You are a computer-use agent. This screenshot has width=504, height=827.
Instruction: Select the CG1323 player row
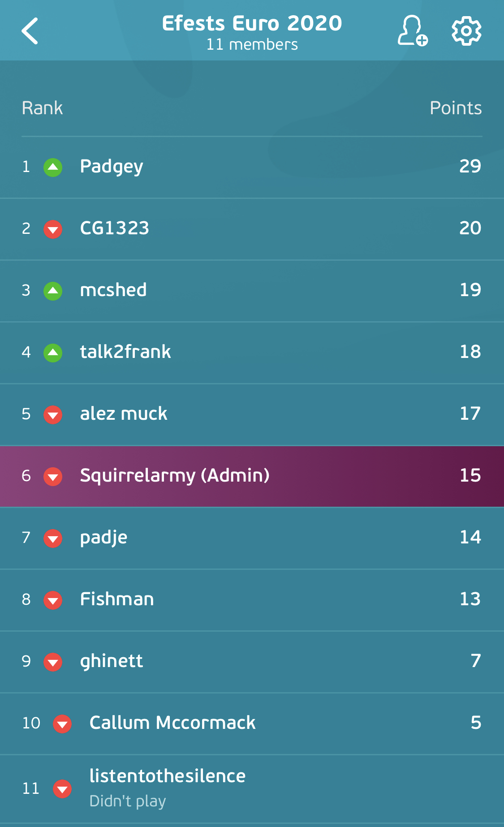[252, 229]
